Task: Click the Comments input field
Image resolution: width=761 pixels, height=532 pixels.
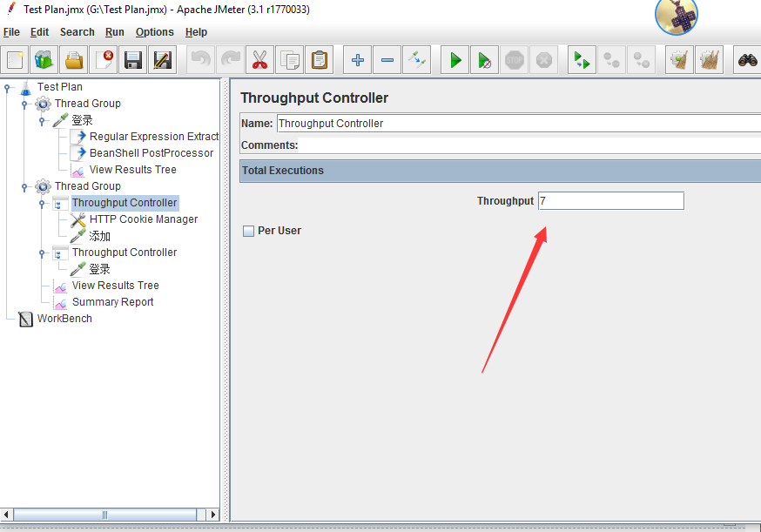Action: [x=530, y=145]
